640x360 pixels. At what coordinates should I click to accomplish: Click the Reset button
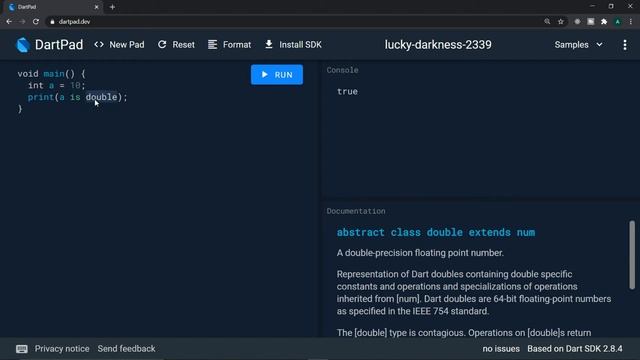(176, 45)
